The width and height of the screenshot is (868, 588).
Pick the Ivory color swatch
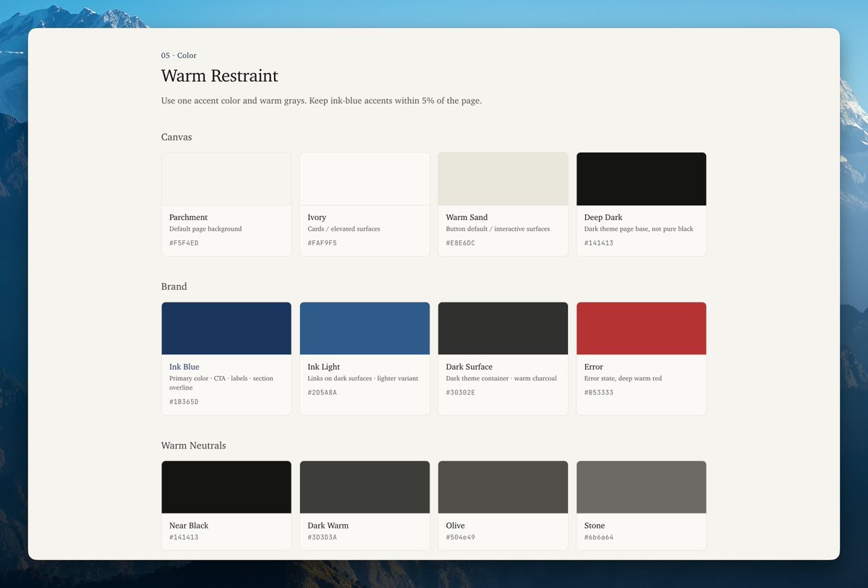tap(365, 179)
